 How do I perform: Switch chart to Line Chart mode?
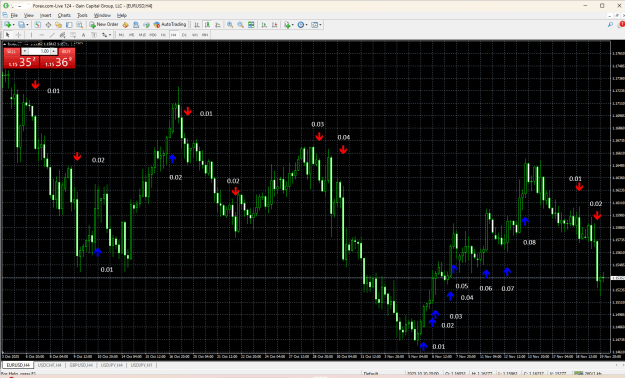coord(218,25)
